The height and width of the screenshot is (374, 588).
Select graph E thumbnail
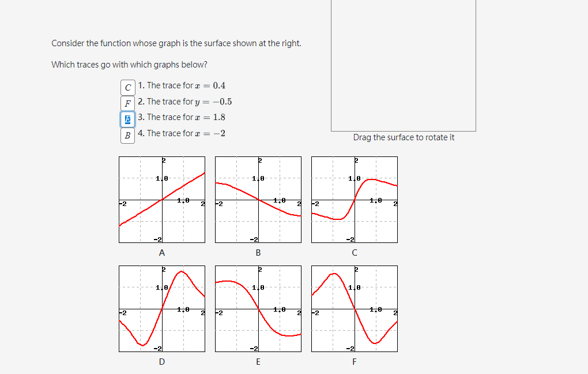(x=258, y=308)
